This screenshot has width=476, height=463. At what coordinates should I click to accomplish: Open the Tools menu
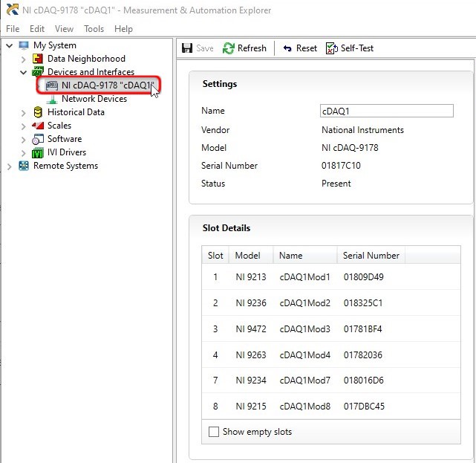coord(94,29)
